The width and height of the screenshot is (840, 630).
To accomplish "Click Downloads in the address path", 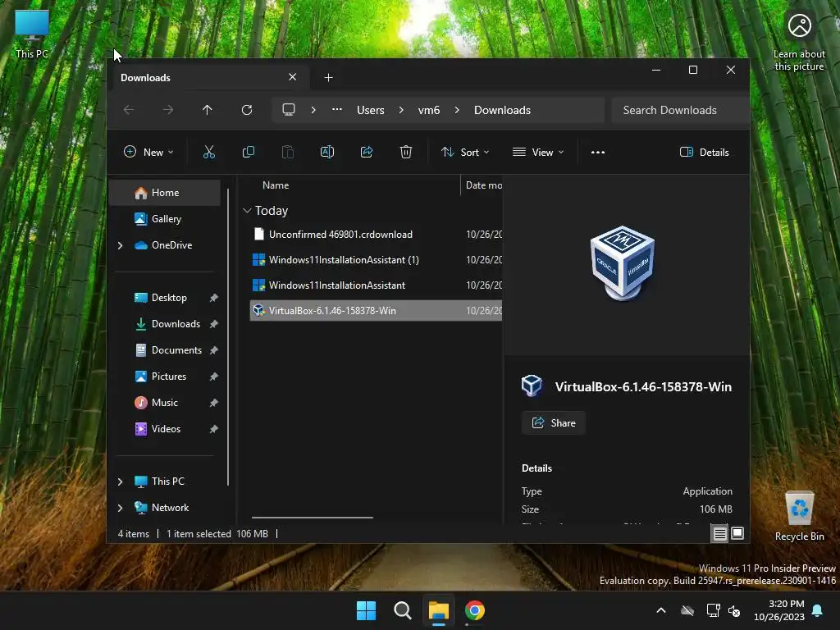I will [x=502, y=110].
